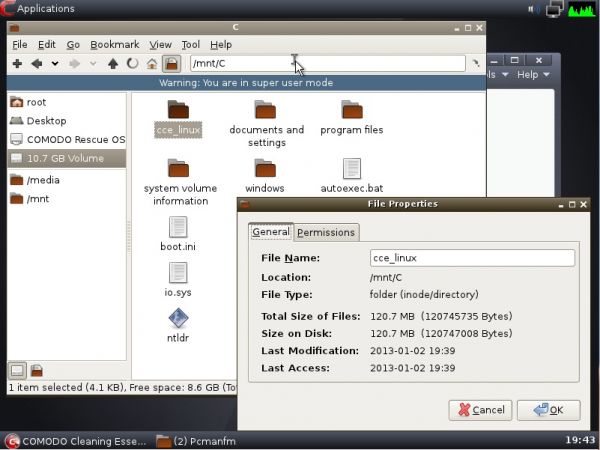Viewport: 600px width, 450px height.
Task: Open forward history dropdown arrow
Action: pyautogui.click(x=95, y=64)
